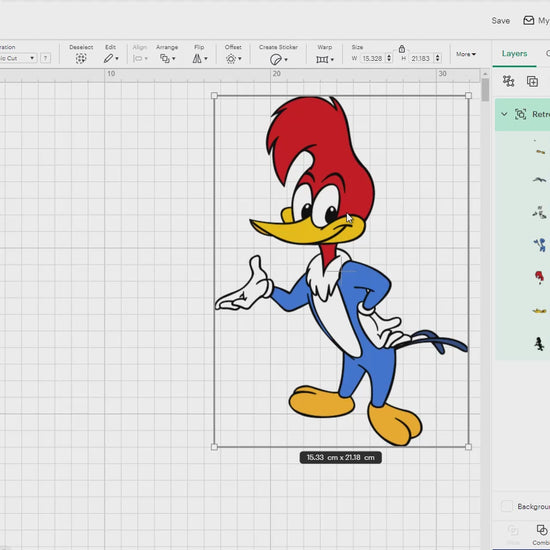550x550 pixels.
Task: Click the ruler mark labeled 30
Action: point(442,74)
